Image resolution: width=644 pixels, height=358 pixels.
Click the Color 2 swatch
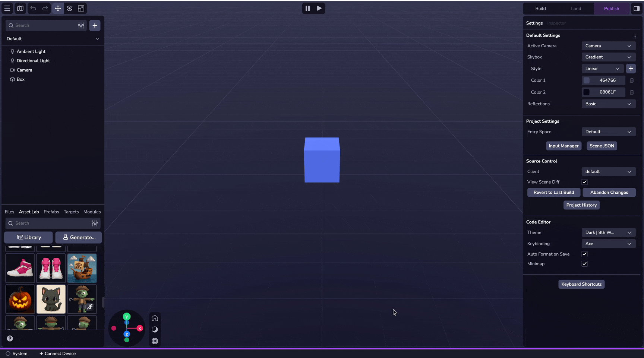point(587,92)
